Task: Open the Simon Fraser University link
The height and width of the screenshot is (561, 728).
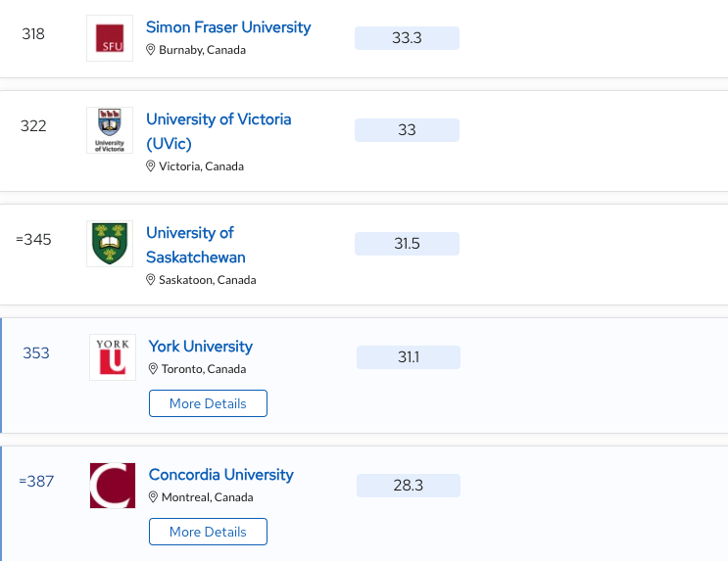Action: coord(228,27)
